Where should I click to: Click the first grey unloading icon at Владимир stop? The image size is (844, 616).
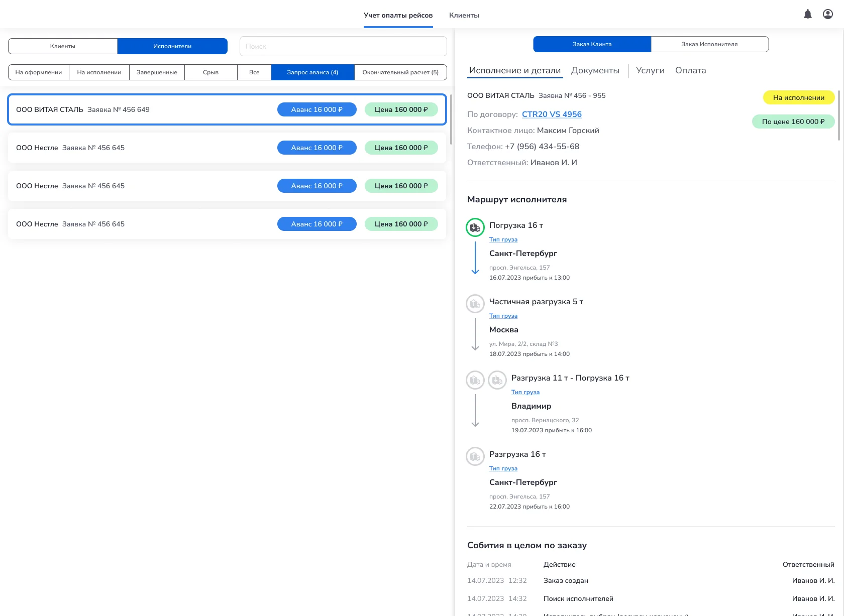coord(475,380)
